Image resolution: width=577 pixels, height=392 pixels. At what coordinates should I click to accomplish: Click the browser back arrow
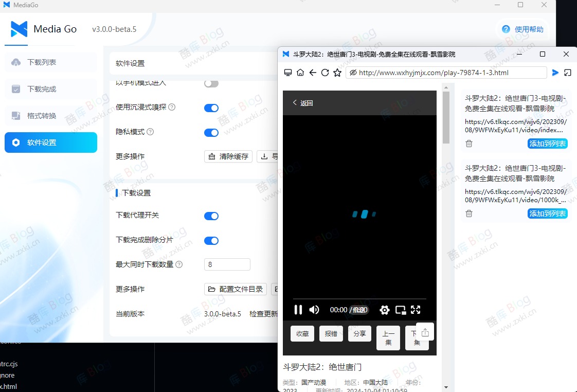point(313,73)
